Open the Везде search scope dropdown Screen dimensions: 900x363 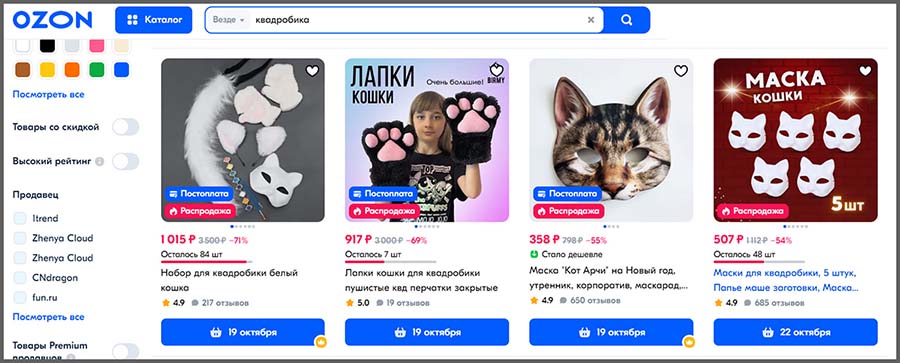228,20
